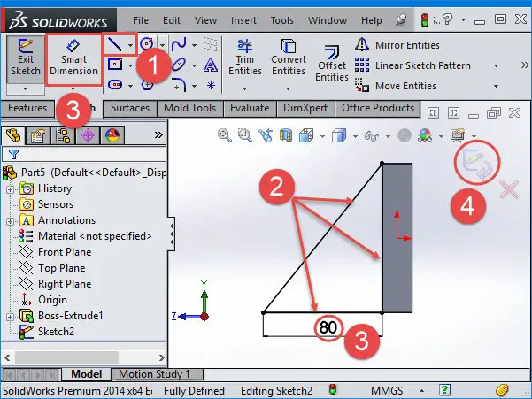Select the Circle sketch tool
The width and height of the screenshot is (532, 399).
[x=147, y=43]
